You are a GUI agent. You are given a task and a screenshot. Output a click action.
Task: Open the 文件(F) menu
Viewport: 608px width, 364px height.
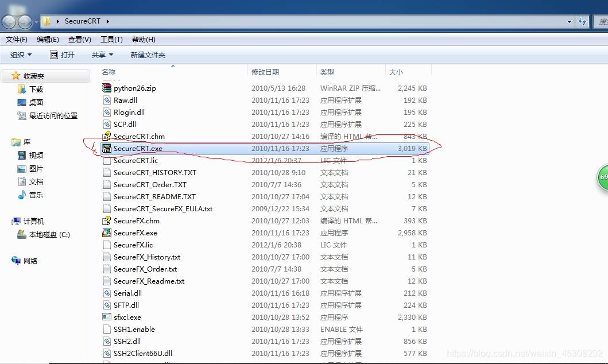16,40
